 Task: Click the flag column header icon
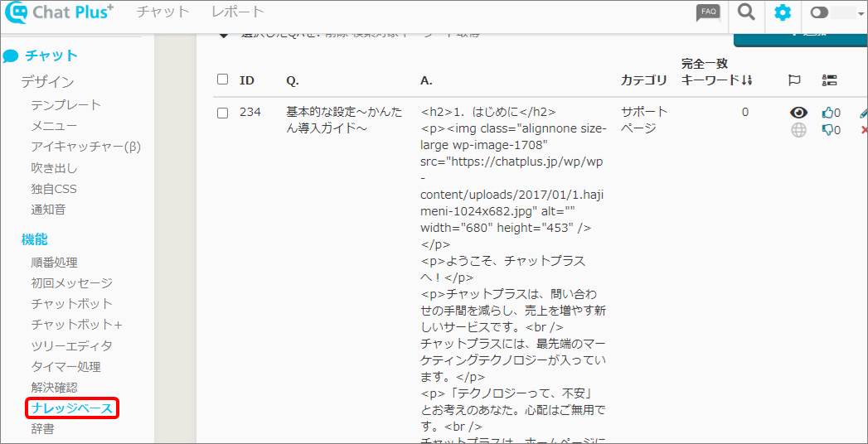click(x=794, y=80)
